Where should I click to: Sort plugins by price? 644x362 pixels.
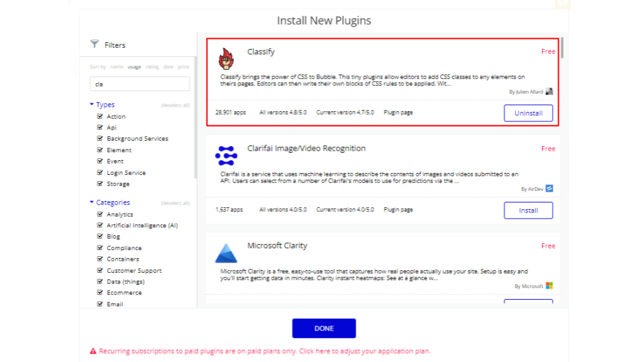[x=184, y=66]
